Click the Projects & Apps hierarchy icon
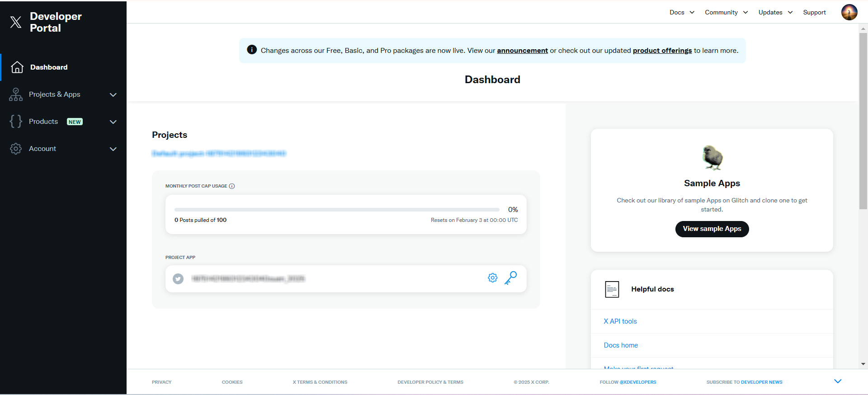 click(x=16, y=94)
